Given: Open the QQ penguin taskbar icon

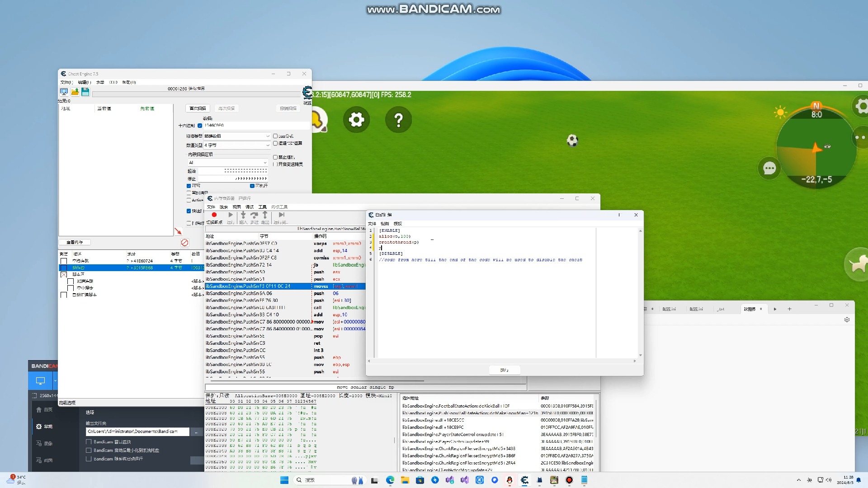Looking at the screenshot, I should (x=509, y=480).
